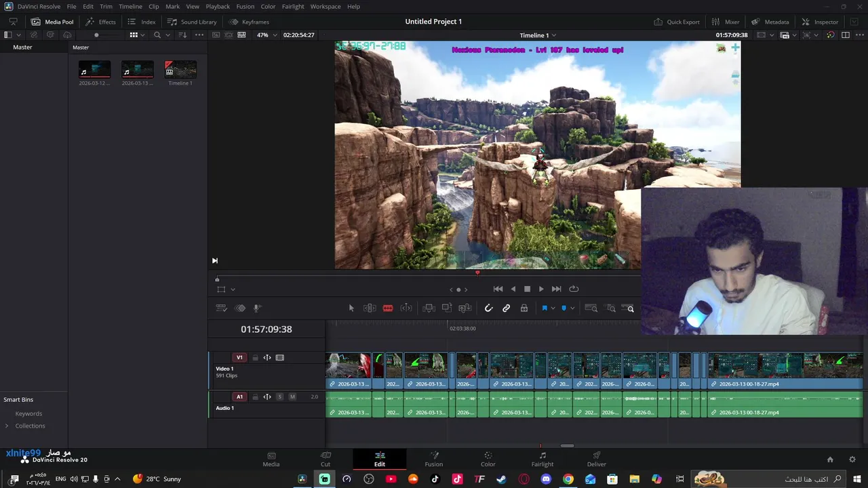
Task: Play the timeline in reverse
Action: [x=513, y=289]
